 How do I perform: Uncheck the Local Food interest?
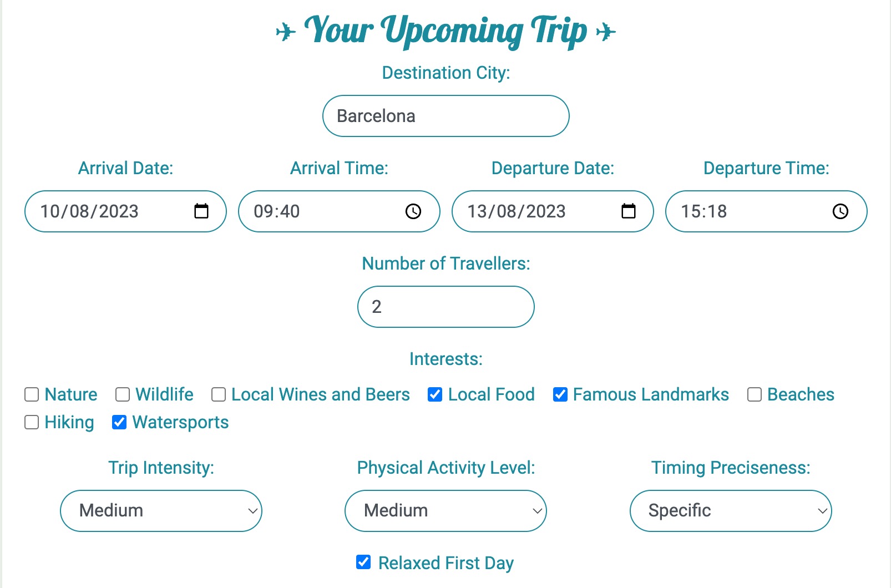coord(435,394)
